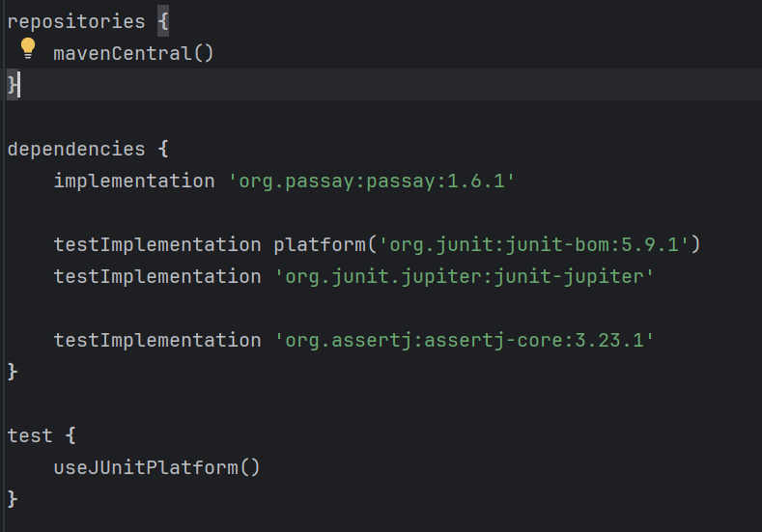Viewport: 762px width, 532px height.
Task: Click the 'test' keyword
Action: [30, 435]
